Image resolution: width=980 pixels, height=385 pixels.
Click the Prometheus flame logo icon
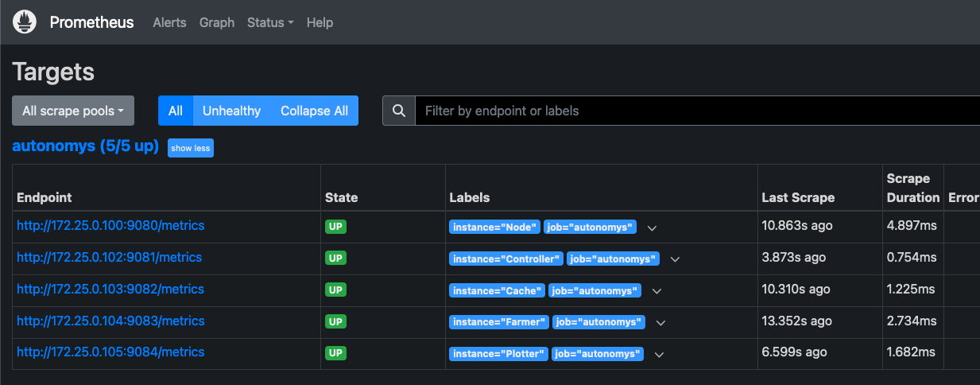tap(25, 22)
